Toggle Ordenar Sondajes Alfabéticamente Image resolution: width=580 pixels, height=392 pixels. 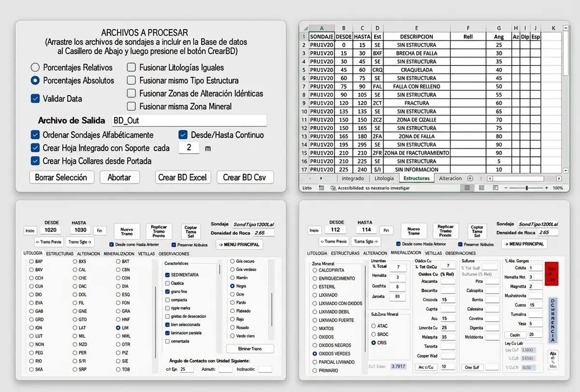coord(35,135)
